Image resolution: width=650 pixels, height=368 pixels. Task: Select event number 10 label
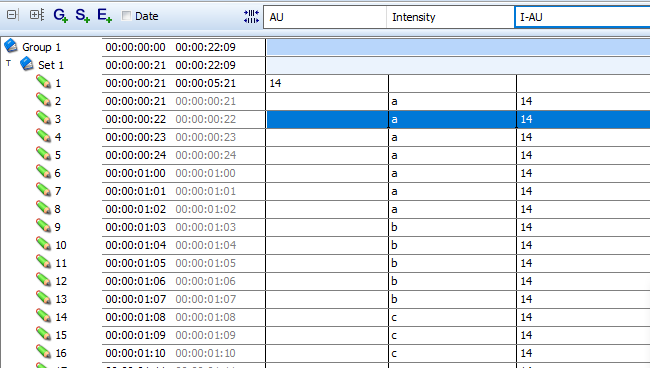[61, 245]
